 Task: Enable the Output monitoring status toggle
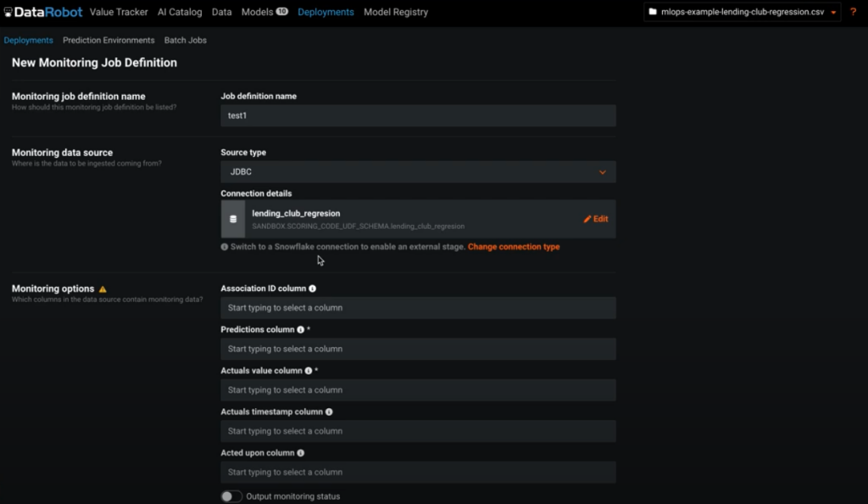[231, 496]
